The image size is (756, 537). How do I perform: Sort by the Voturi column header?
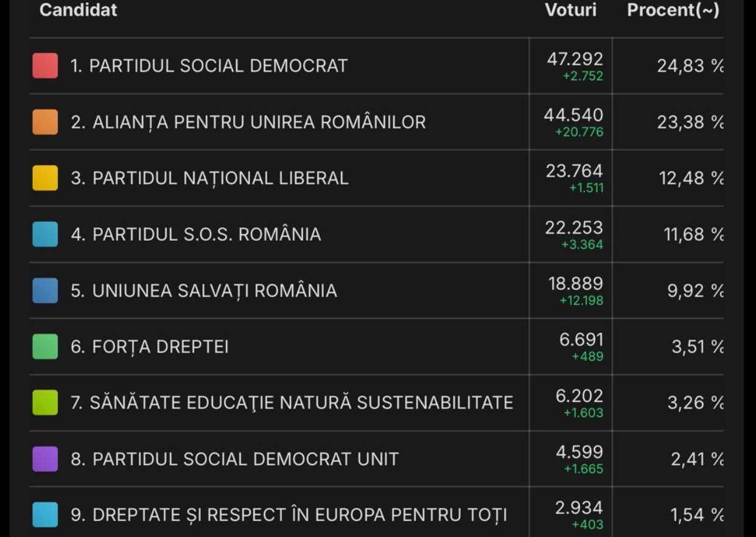click(570, 10)
